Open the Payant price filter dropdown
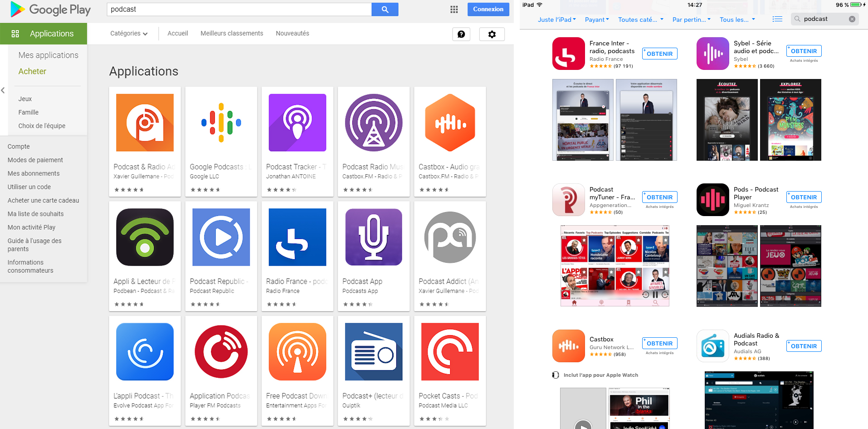The width and height of the screenshot is (868, 429). tap(597, 20)
